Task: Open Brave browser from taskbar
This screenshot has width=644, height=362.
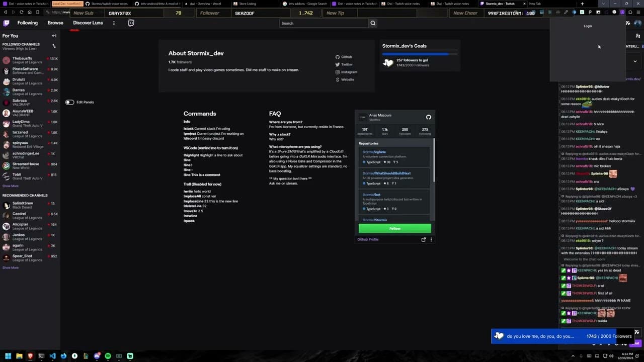Action: click(x=30, y=356)
